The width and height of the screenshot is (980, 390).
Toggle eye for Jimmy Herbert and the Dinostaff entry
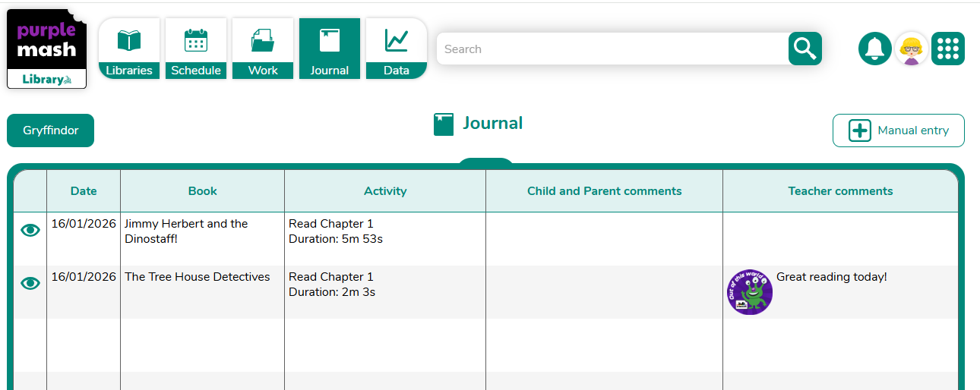pyautogui.click(x=30, y=231)
